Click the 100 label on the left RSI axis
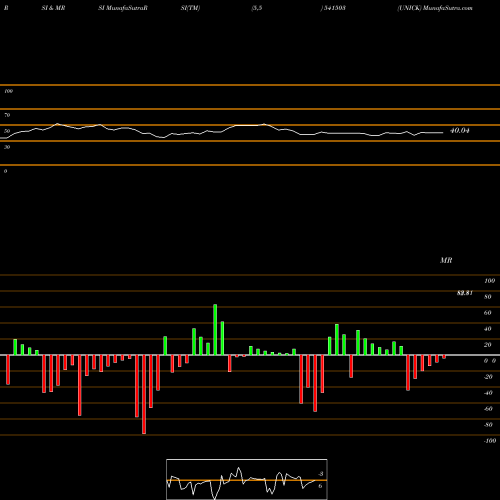Image resolution: width=500 pixels, height=500 pixels. 8,91
